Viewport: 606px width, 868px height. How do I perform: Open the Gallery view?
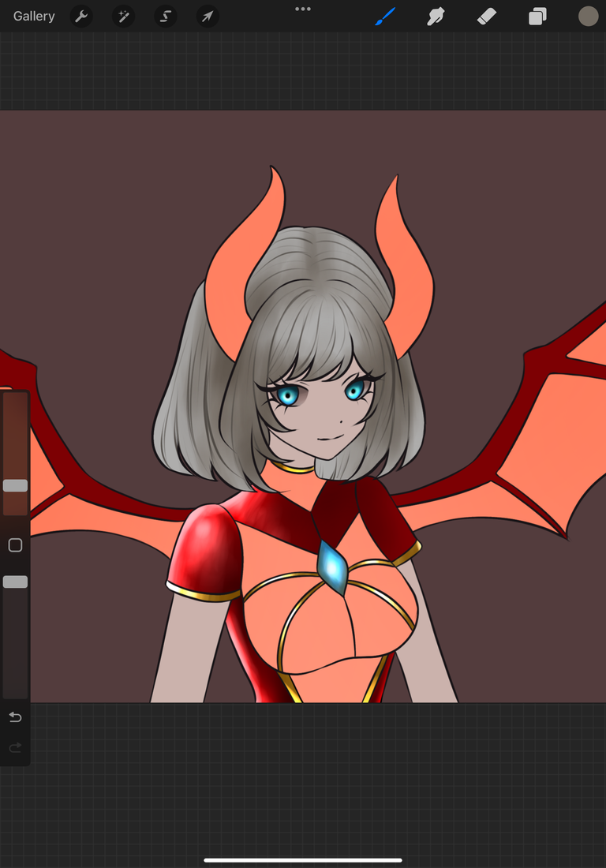point(34,16)
